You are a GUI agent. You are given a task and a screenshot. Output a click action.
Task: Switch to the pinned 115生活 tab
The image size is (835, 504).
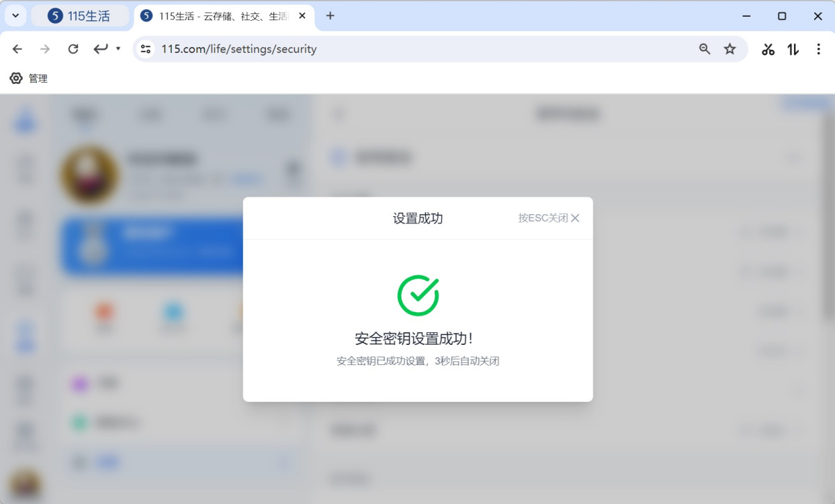click(x=80, y=16)
